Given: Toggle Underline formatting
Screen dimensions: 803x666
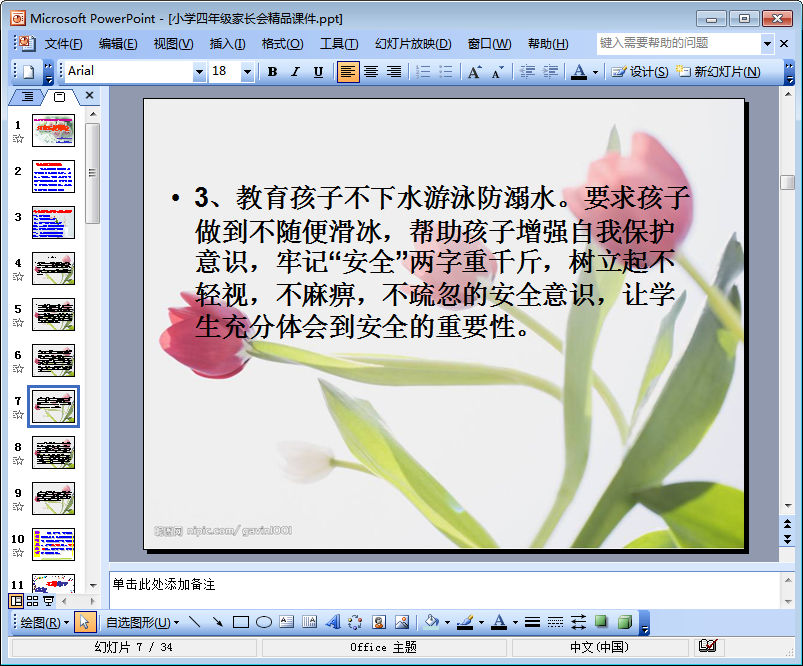Looking at the screenshot, I should (x=318, y=72).
